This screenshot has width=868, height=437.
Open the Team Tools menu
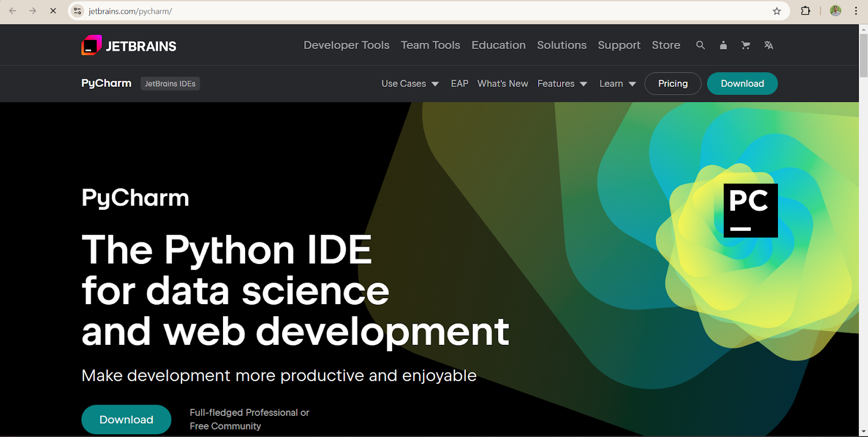point(431,45)
